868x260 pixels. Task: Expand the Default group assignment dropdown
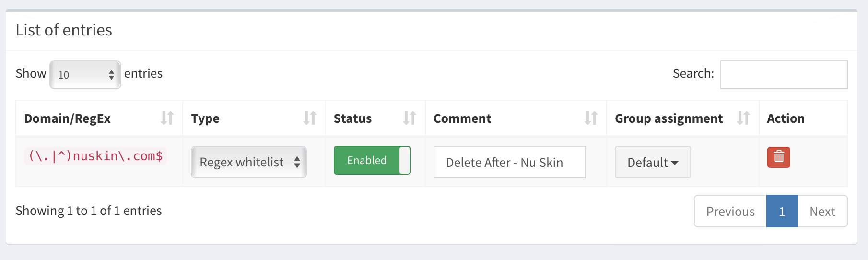[653, 162]
